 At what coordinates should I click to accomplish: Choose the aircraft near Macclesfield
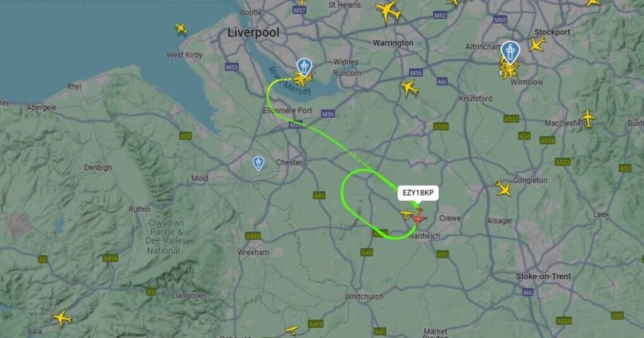pos(588,118)
